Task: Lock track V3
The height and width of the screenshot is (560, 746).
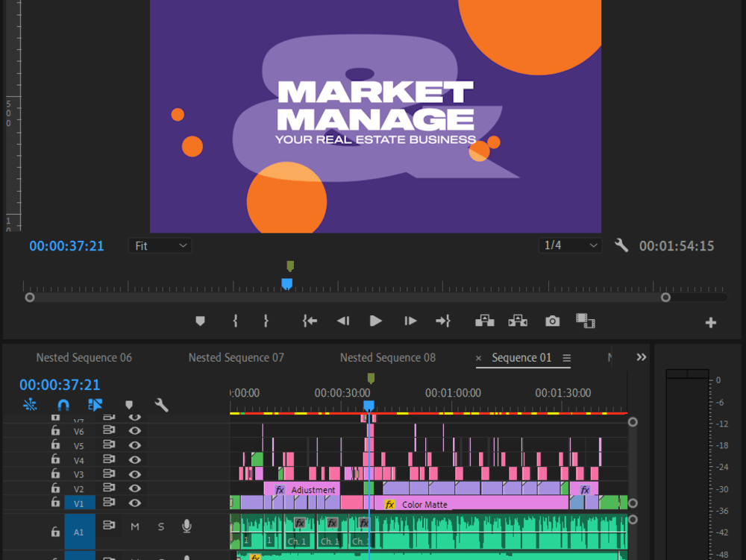Action: coord(56,474)
